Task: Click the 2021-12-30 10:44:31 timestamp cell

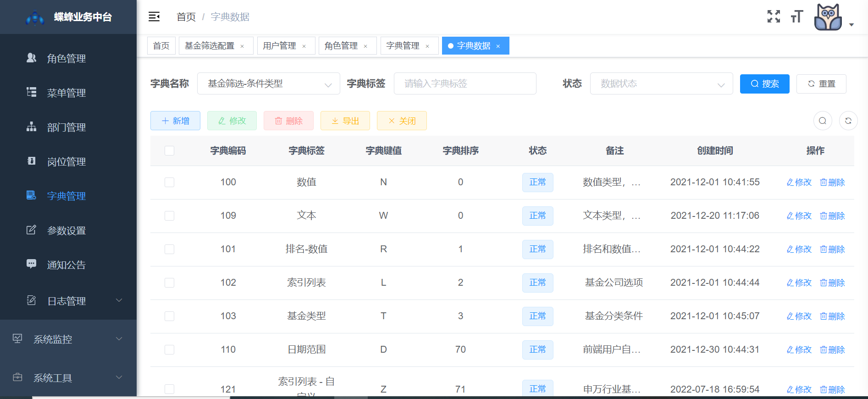Action: point(715,349)
